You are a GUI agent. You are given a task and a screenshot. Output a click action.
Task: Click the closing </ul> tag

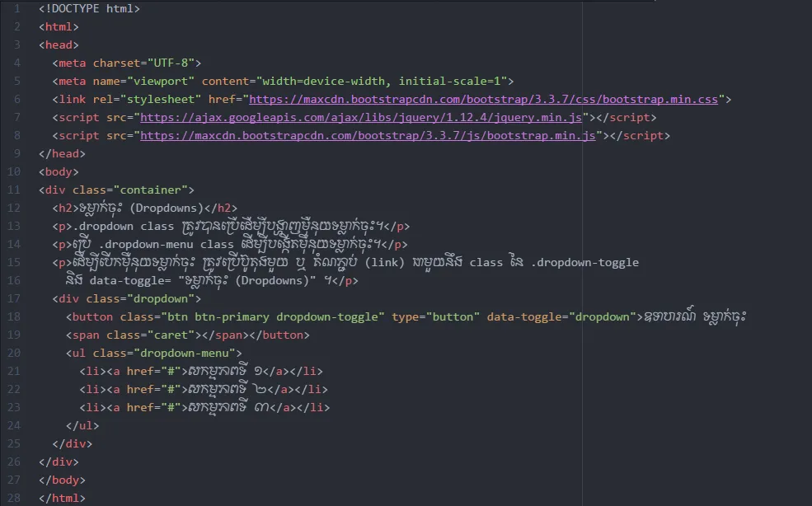82,425
